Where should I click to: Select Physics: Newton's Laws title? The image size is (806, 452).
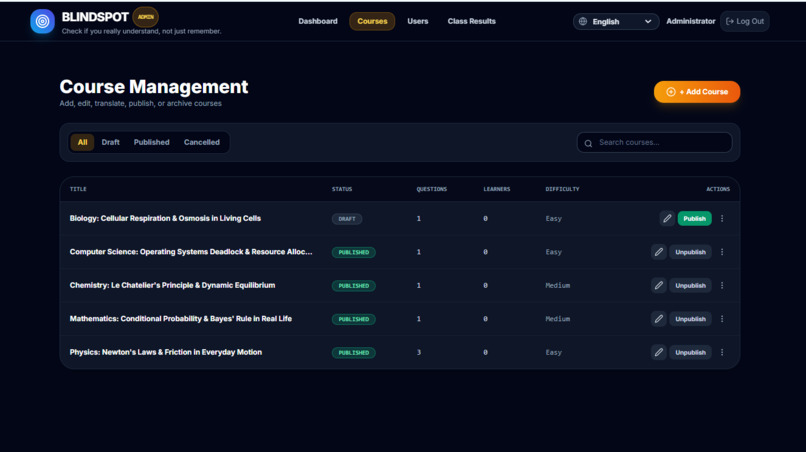click(x=166, y=352)
